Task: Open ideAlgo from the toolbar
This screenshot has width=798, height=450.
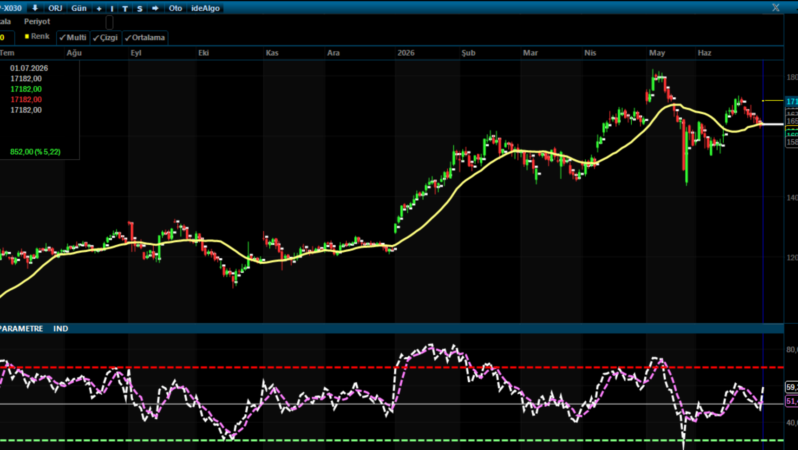Action: pos(205,9)
